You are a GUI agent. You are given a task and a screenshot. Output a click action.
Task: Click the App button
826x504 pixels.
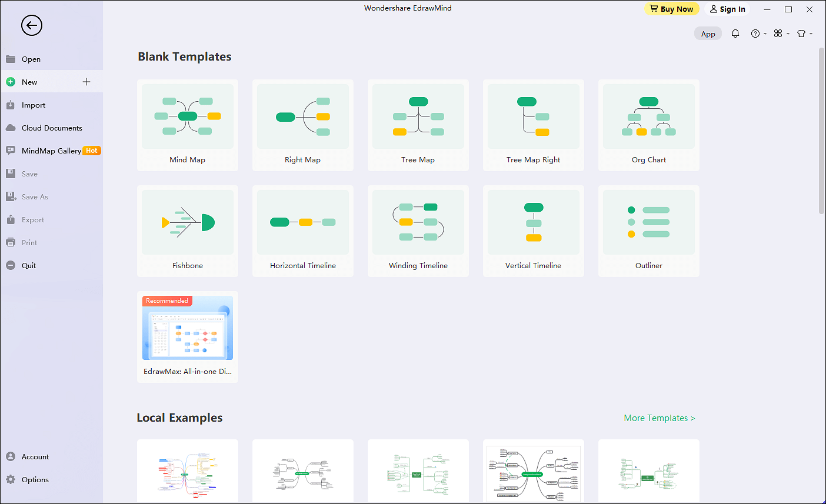(708, 34)
